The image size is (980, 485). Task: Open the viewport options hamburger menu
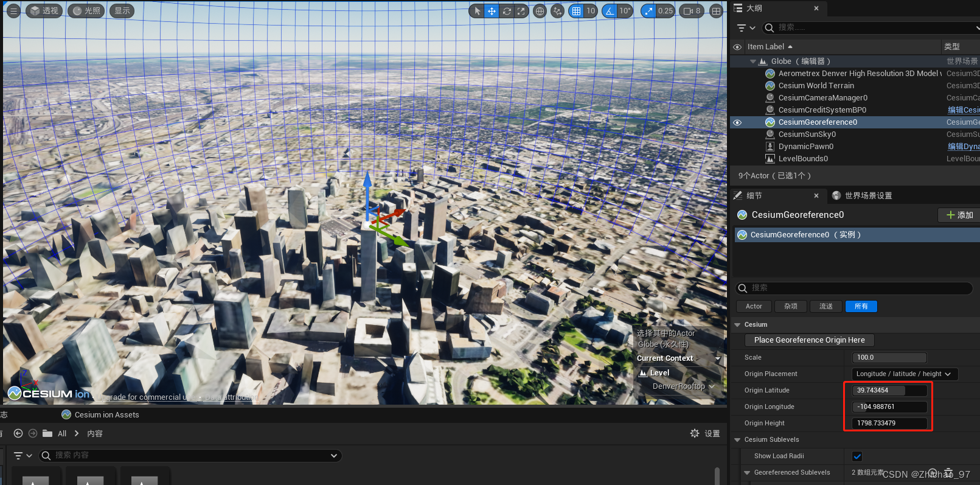13,11
